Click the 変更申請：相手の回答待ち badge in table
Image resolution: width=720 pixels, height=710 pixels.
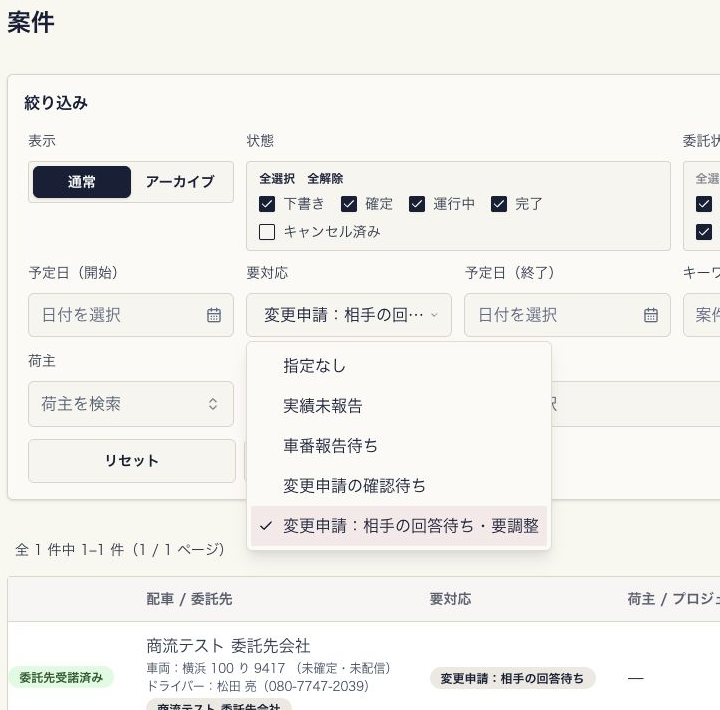click(x=512, y=678)
